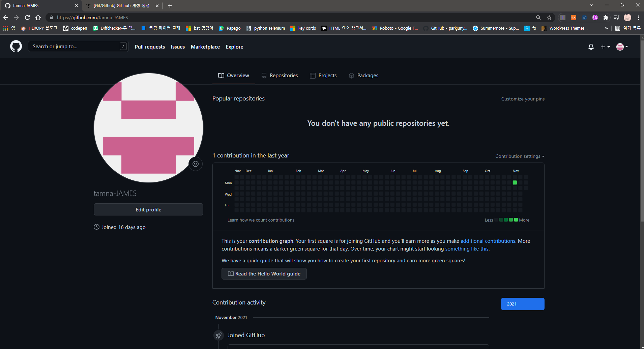Close the Git/Github blog tab
Viewport: 644px width, 349px height.
pyautogui.click(x=157, y=6)
